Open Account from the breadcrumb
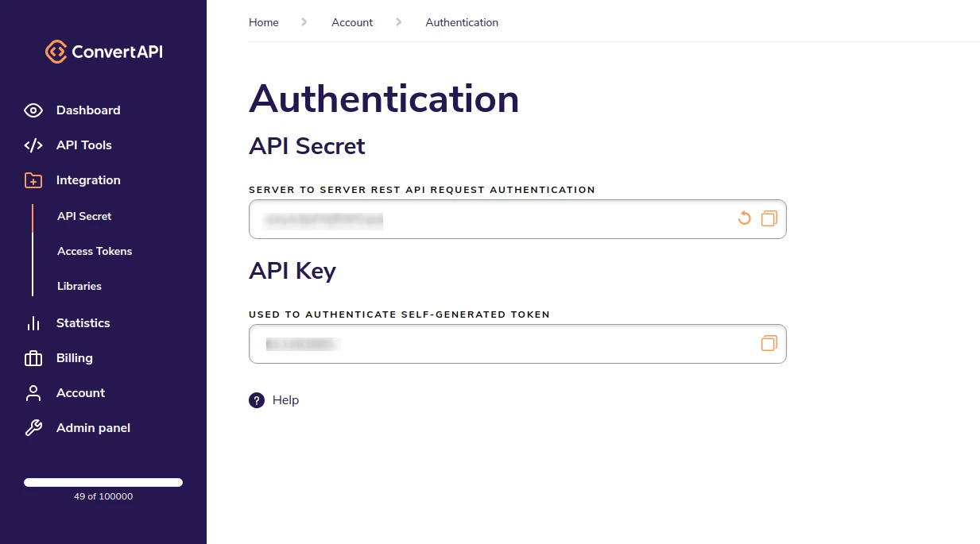The width and height of the screenshot is (980, 544). [x=352, y=22]
